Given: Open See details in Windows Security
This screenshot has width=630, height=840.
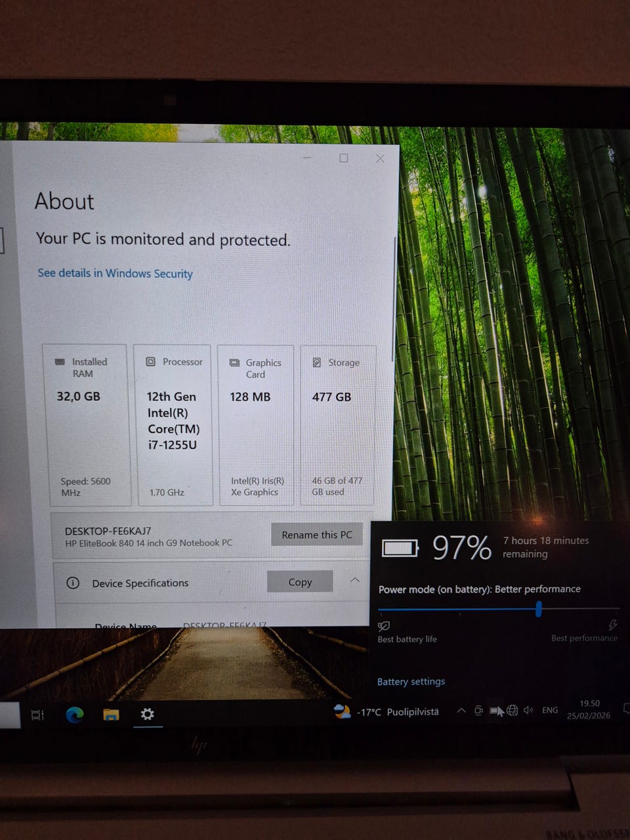Looking at the screenshot, I should 115,273.
